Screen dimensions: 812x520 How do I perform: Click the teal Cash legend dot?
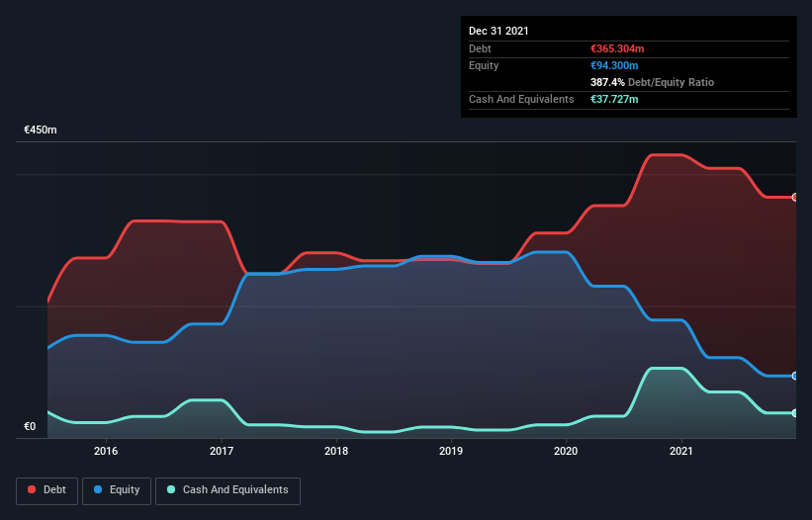tap(171, 489)
